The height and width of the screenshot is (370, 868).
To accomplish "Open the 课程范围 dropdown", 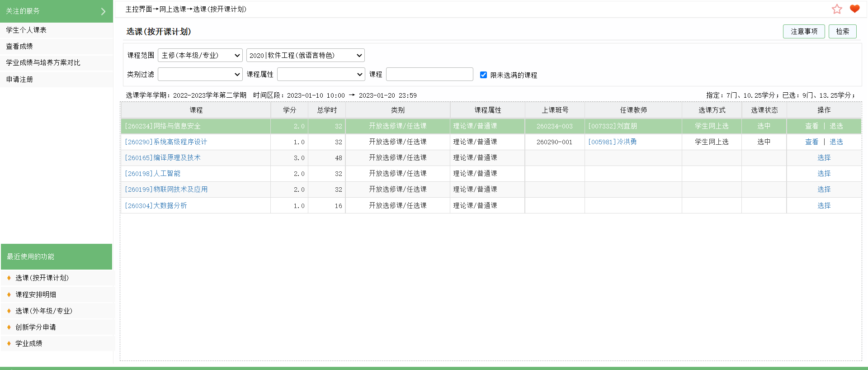I will point(200,55).
